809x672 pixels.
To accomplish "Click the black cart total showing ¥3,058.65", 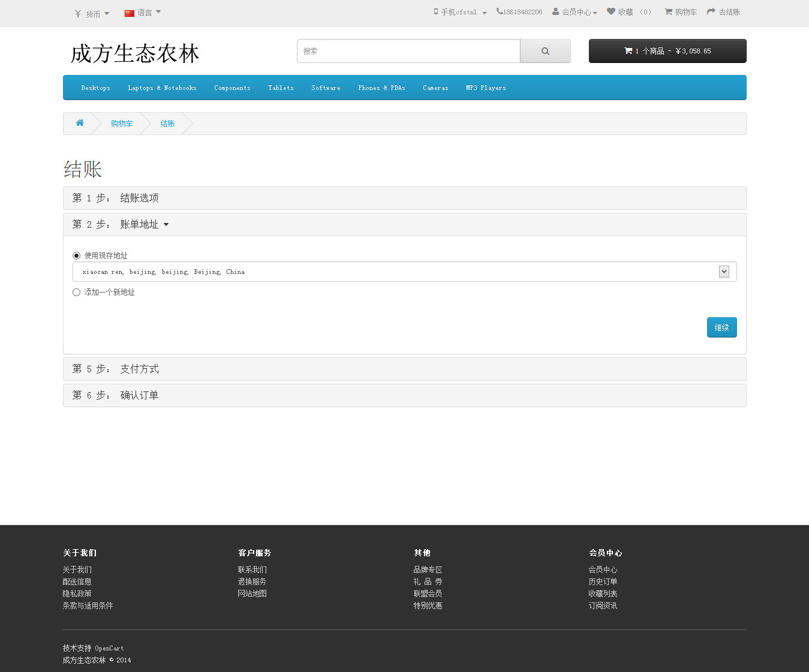I will click(667, 51).
